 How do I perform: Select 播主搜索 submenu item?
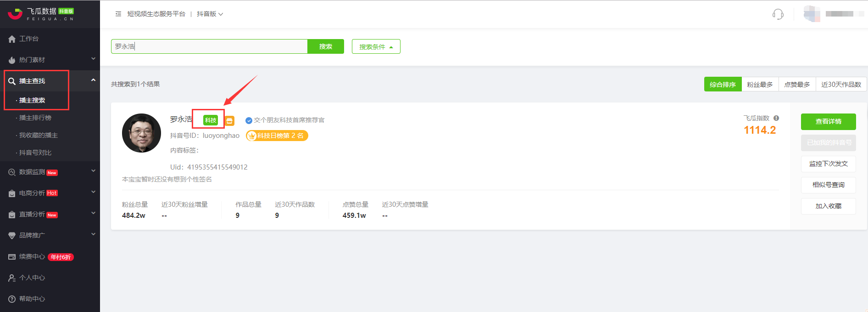point(32,100)
